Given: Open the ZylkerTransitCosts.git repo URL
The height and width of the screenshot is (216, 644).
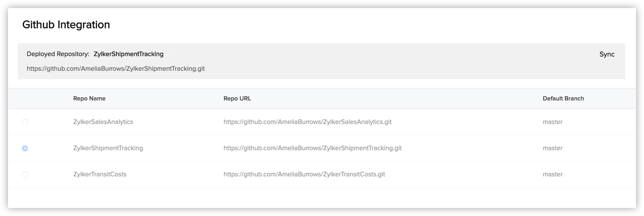Looking at the screenshot, I should 304,174.
